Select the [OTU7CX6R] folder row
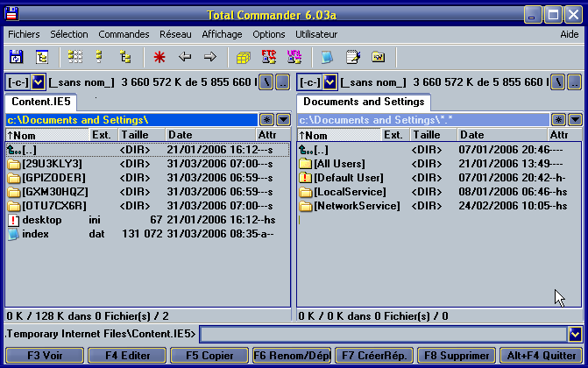 148,206
